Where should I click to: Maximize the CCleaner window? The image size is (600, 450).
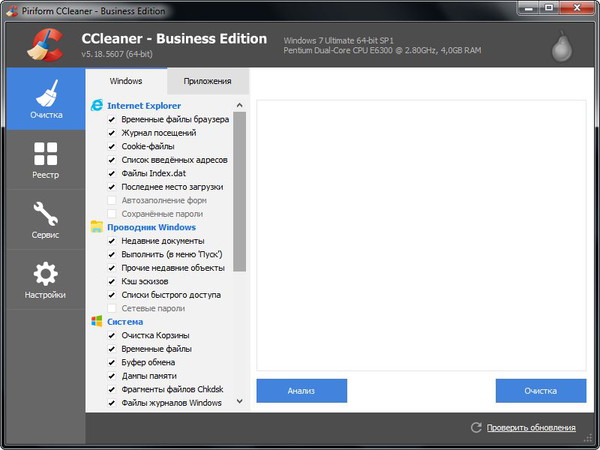[549, 8]
